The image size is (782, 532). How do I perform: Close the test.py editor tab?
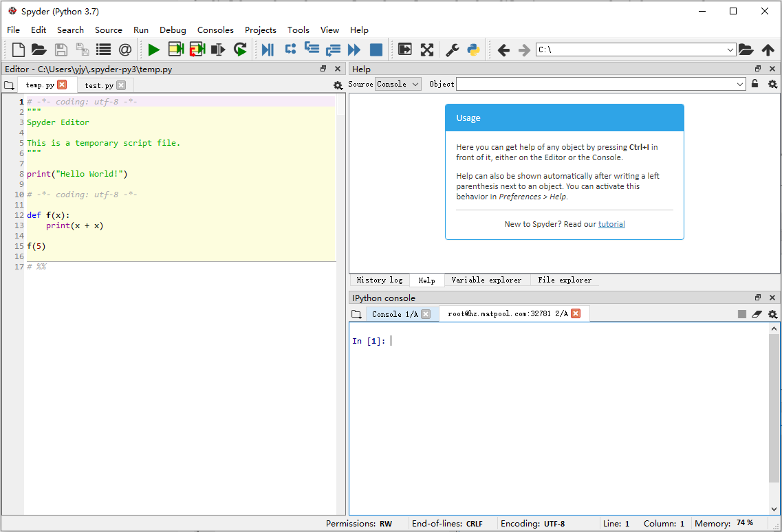pos(121,85)
